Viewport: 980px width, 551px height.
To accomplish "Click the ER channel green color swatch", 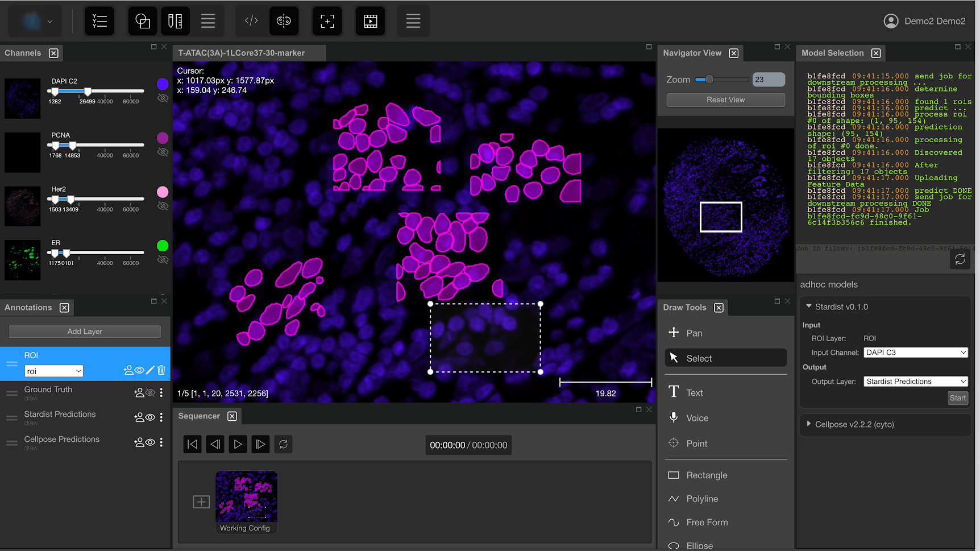I will tap(163, 246).
